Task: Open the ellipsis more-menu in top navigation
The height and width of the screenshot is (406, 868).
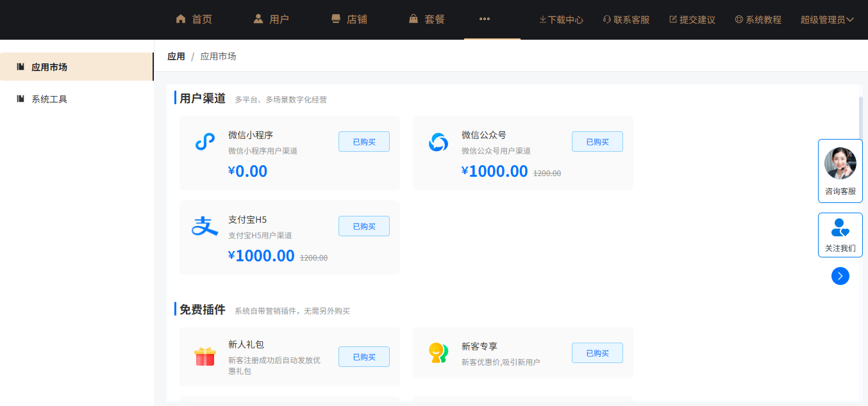Action: pos(484,19)
